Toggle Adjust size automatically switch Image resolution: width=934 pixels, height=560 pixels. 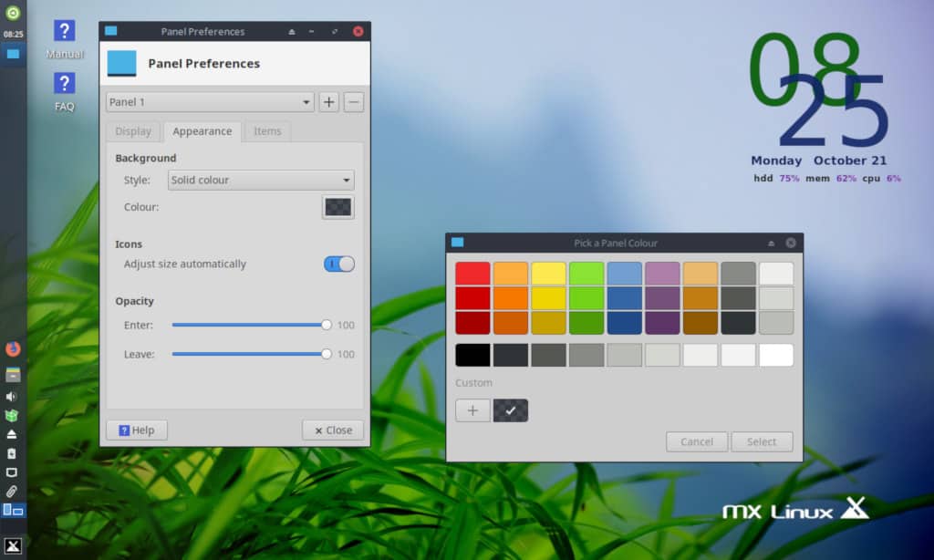click(x=338, y=264)
